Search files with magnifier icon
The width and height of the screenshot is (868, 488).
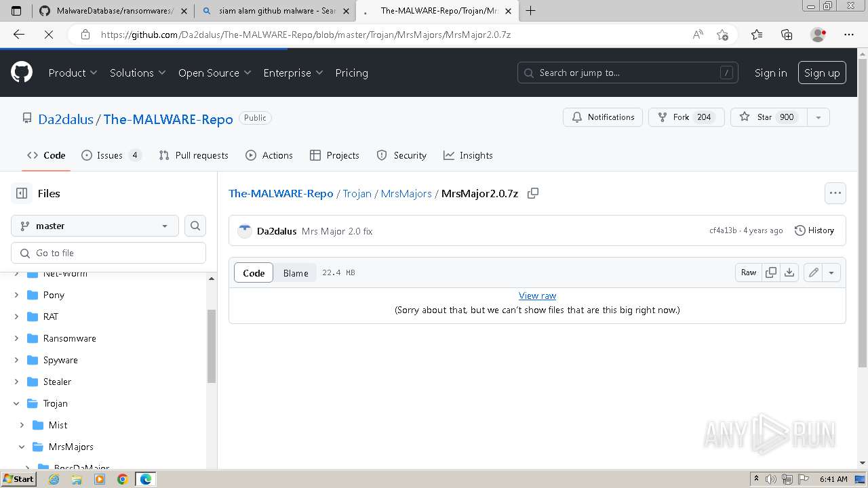click(x=195, y=226)
